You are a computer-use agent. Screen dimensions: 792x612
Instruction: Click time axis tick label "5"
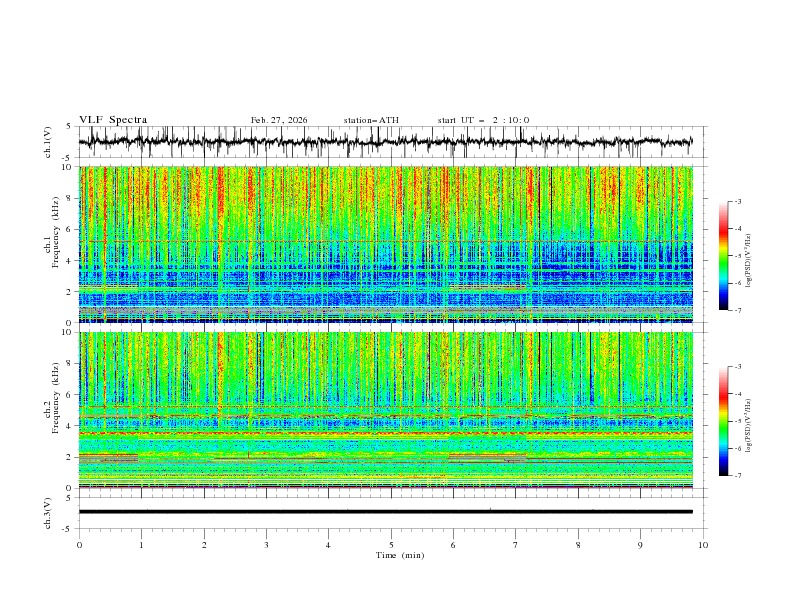(x=391, y=545)
